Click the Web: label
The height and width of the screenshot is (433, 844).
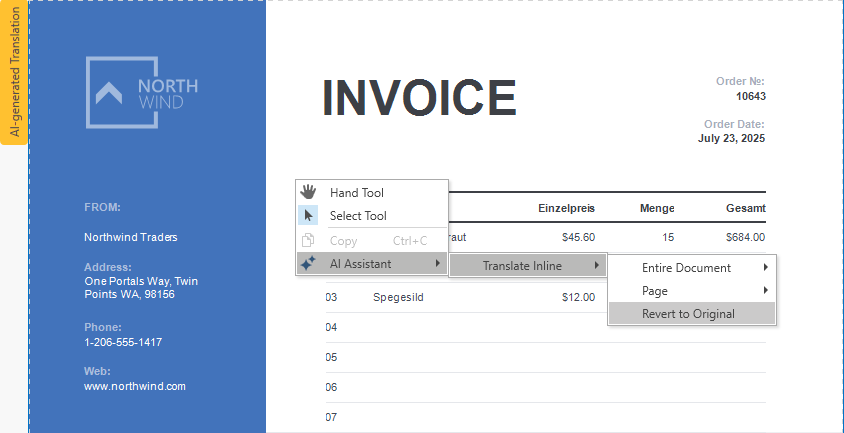click(x=97, y=371)
